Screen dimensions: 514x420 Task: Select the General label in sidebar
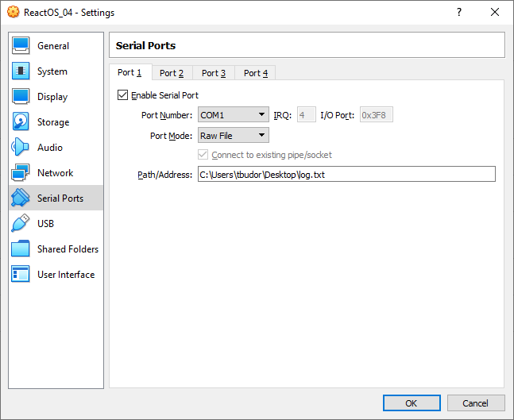tap(53, 46)
